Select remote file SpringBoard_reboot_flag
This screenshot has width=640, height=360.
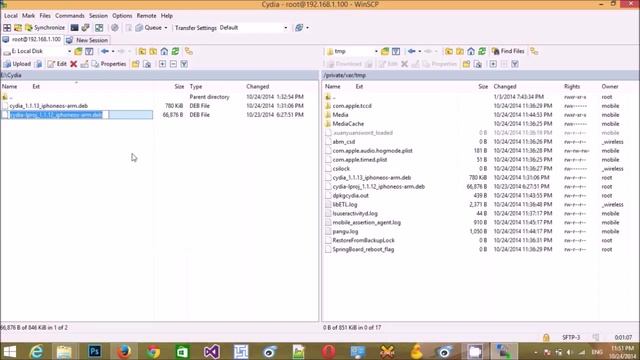[x=363, y=249]
